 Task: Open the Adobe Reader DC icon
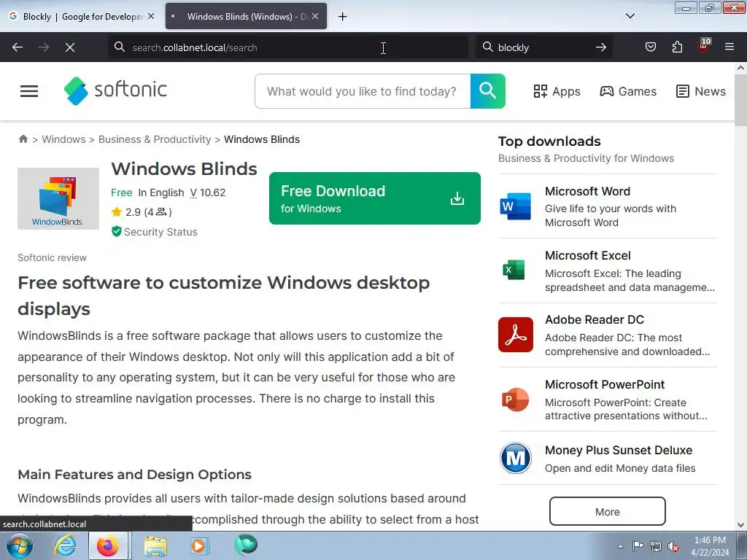click(x=516, y=335)
